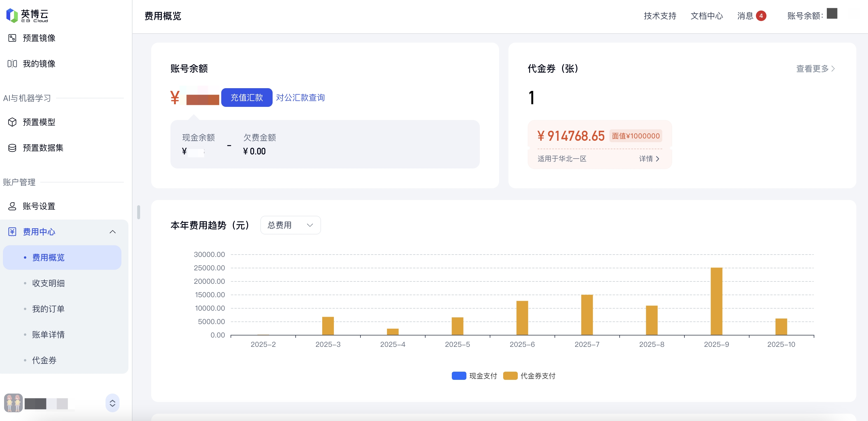Click the 费用中心 yen icon
The height and width of the screenshot is (421, 868).
(12, 232)
